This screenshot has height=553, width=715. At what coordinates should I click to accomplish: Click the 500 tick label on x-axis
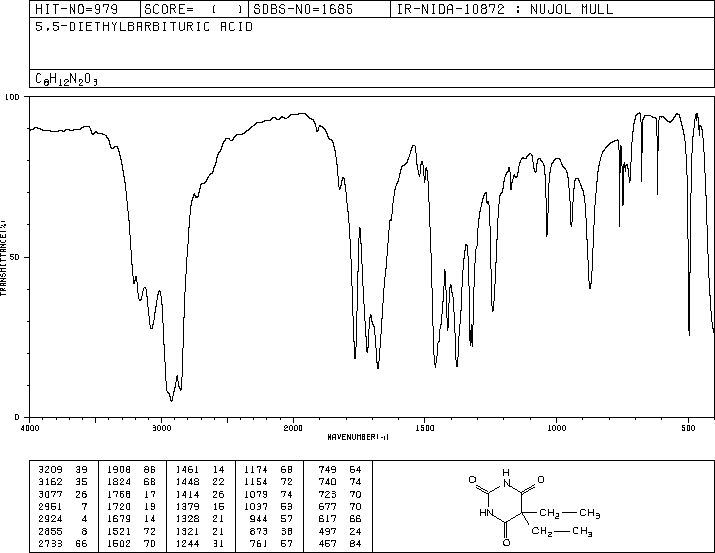pos(688,428)
